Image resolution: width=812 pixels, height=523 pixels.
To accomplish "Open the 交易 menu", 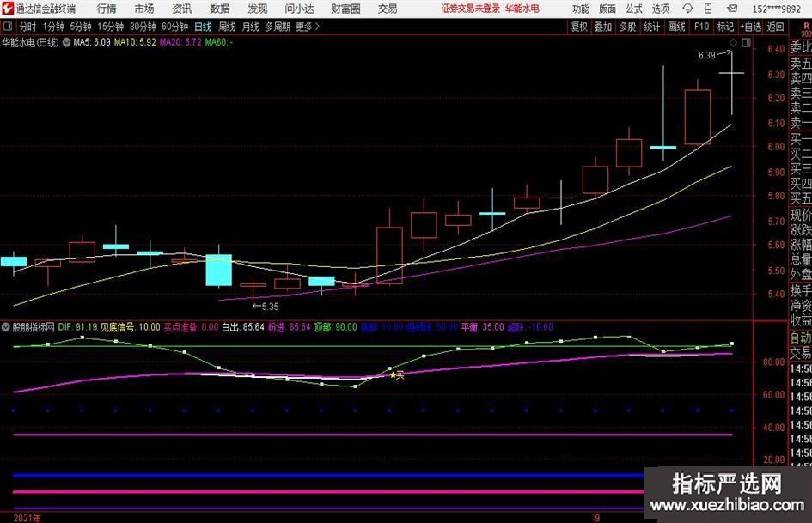I will (x=388, y=9).
